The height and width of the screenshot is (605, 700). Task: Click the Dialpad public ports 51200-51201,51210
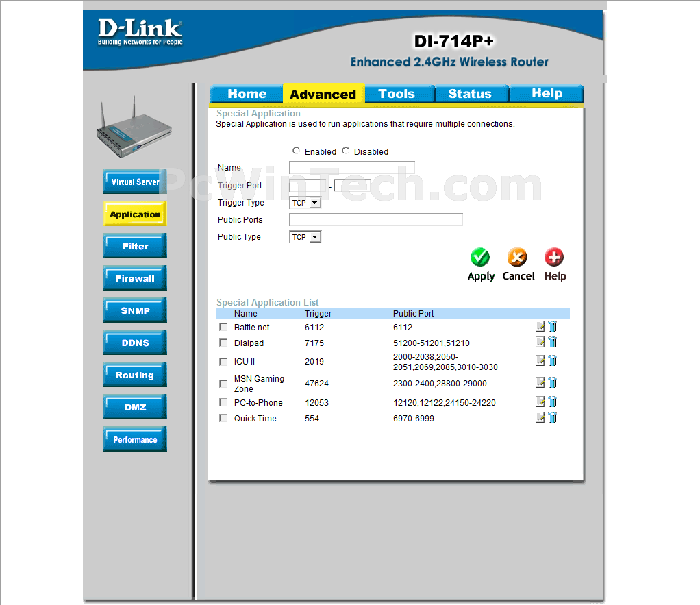tap(432, 343)
